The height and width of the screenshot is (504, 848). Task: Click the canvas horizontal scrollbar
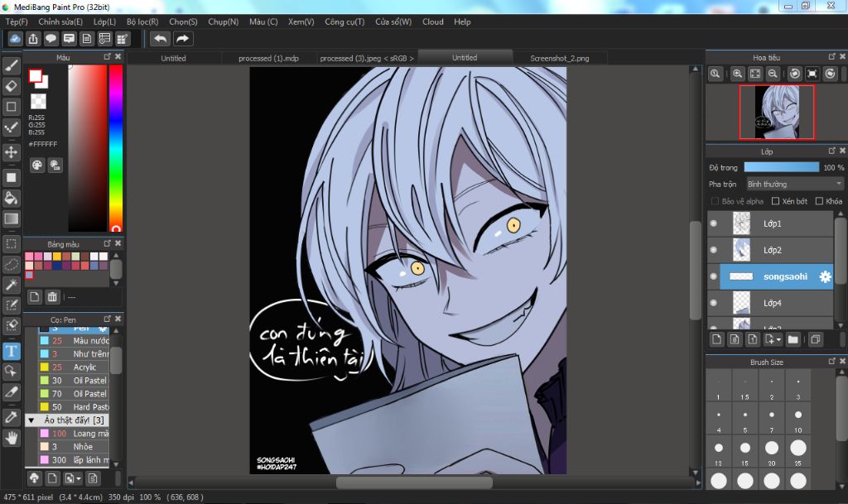pyautogui.click(x=414, y=482)
